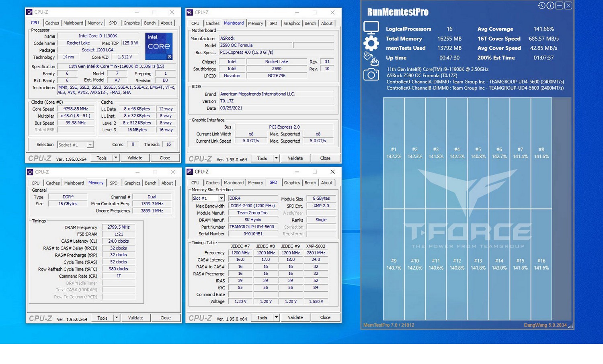603x364 pixels.
Task: Click the Name field Intel Core i9 11900K
Action: [98, 36]
